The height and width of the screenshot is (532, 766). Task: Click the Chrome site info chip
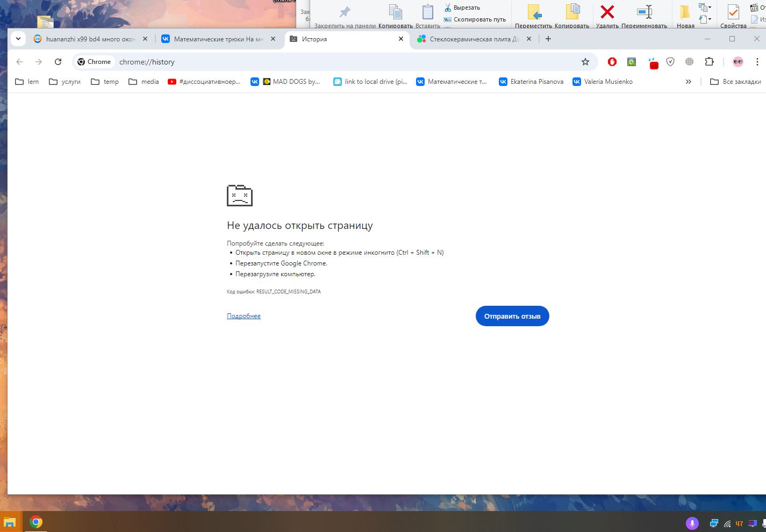click(95, 62)
